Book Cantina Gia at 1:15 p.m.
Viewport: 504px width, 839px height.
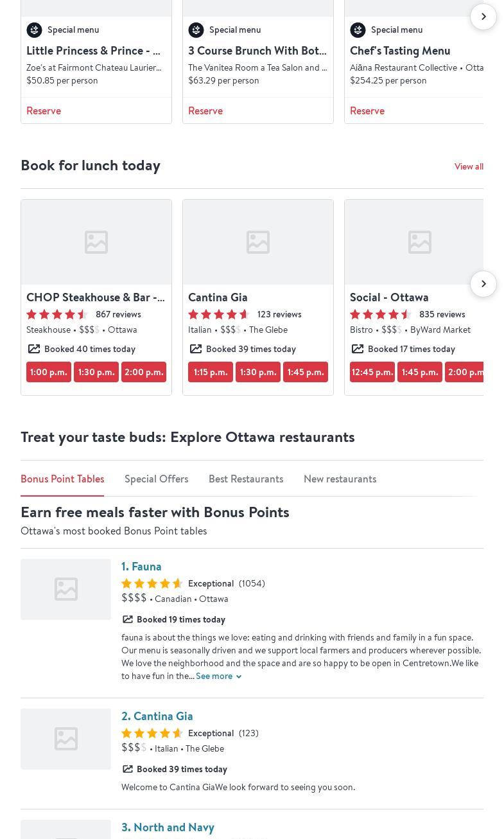click(211, 372)
